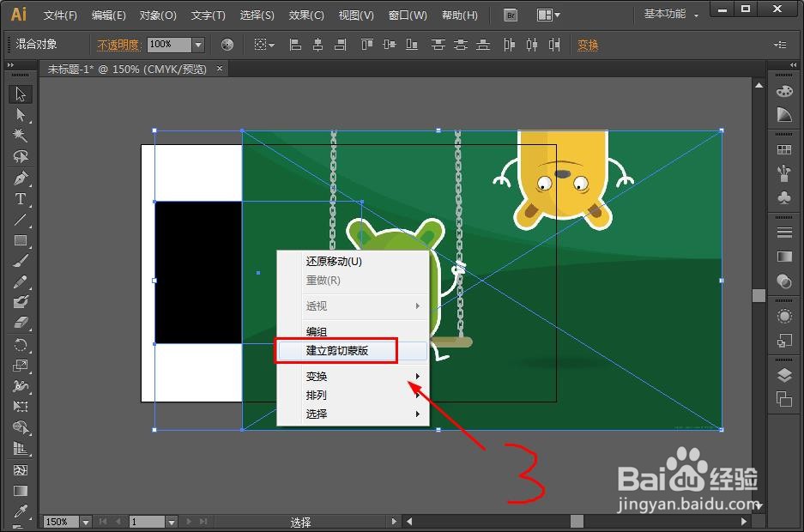Choose 排列 from the context menu
Screen dimensions: 804x532
353,396
